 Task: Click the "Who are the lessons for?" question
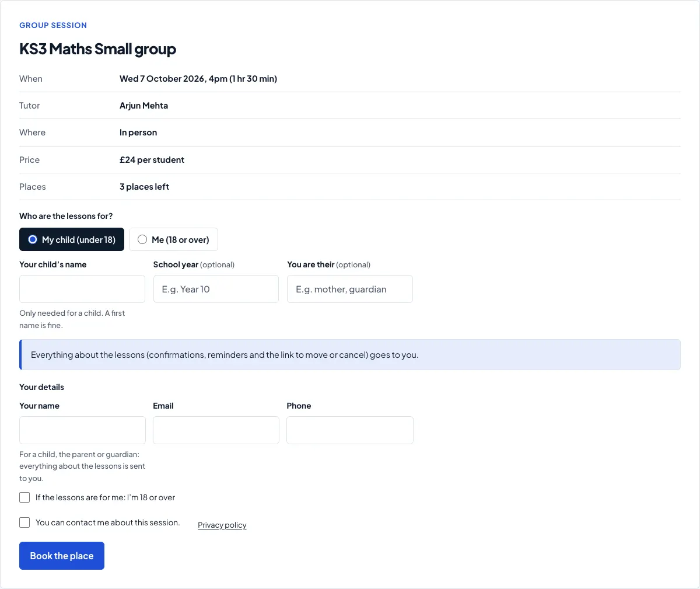66,216
